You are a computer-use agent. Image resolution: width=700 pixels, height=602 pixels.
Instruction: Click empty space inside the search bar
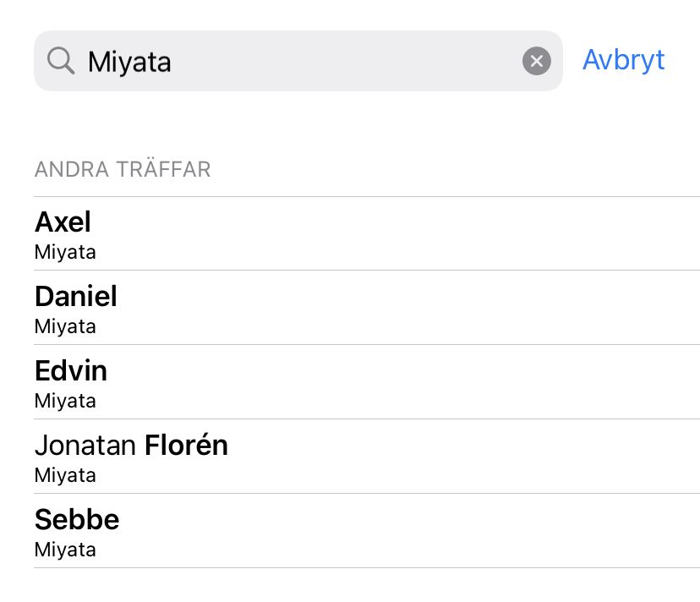click(338, 61)
